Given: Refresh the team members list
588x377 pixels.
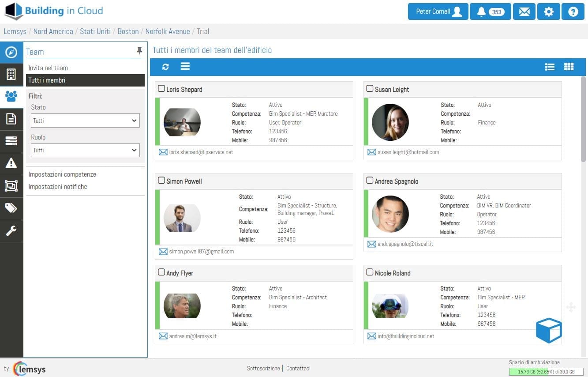Looking at the screenshot, I should coord(165,67).
